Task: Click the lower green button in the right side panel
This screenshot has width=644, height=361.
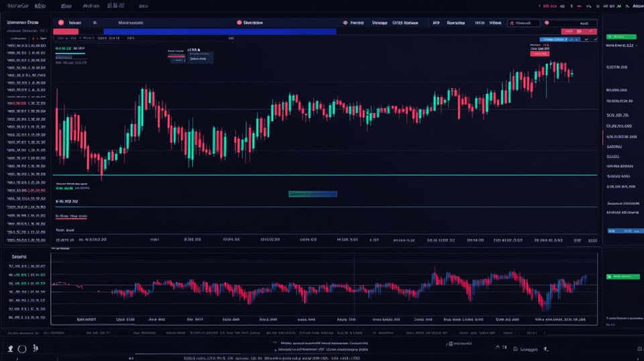Action: 623,276
